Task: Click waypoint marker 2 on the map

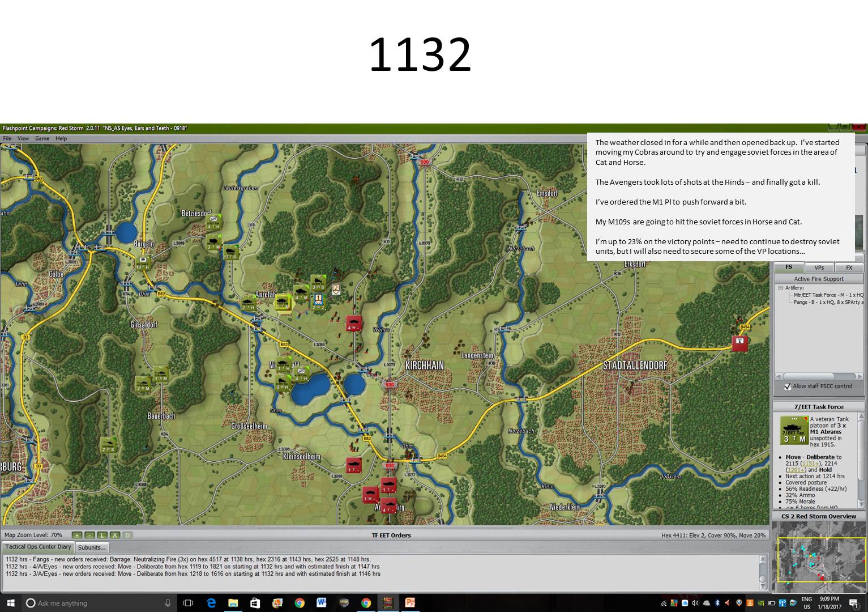Action: tap(336, 288)
